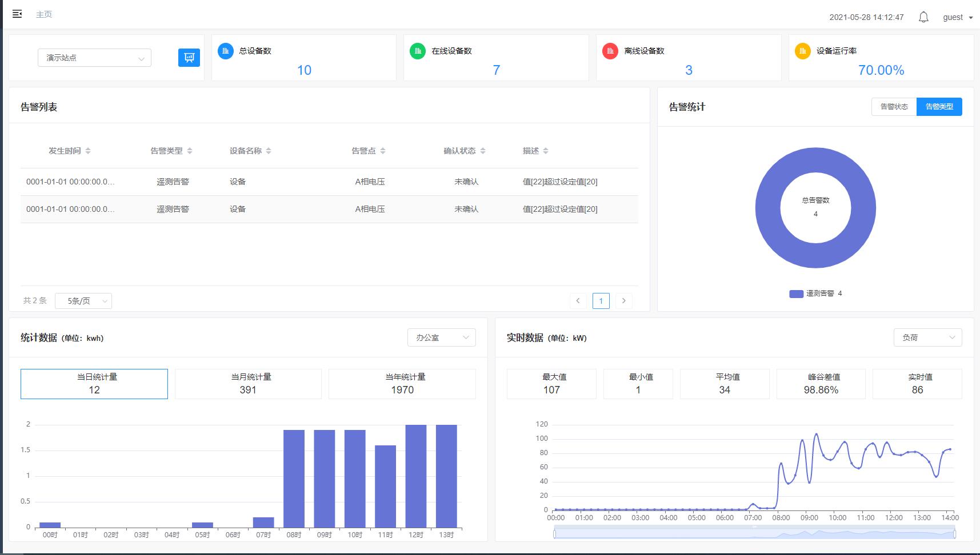Toggle the 遥测告警 legend item
The image size is (980, 555).
pyautogui.click(x=815, y=293)
